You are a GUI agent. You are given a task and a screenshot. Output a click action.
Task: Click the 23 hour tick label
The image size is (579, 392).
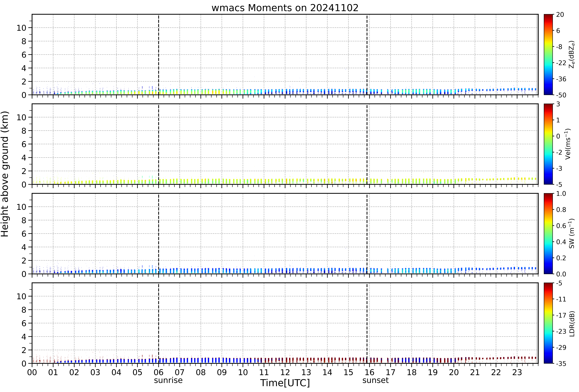coord(517,372)
